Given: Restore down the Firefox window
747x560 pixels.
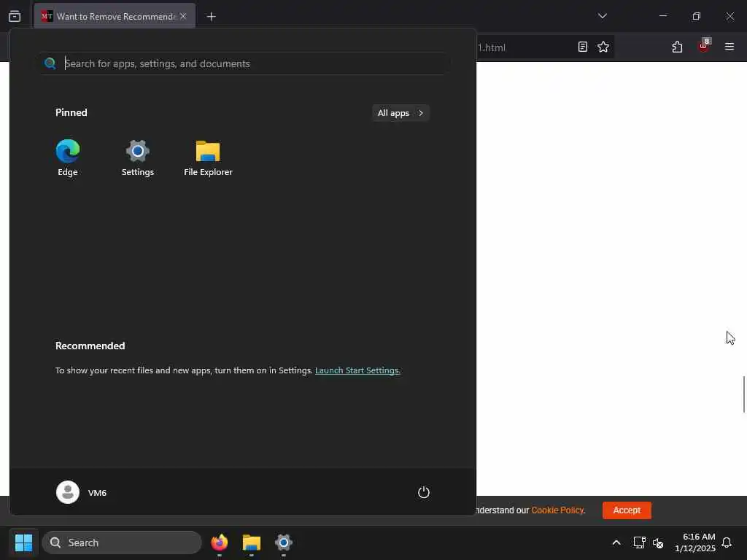Looking at the screenshot, I should tap(696, 16).
